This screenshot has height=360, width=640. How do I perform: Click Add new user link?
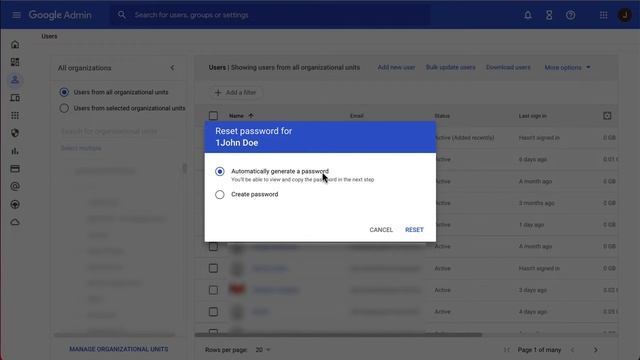click(396, 67)
